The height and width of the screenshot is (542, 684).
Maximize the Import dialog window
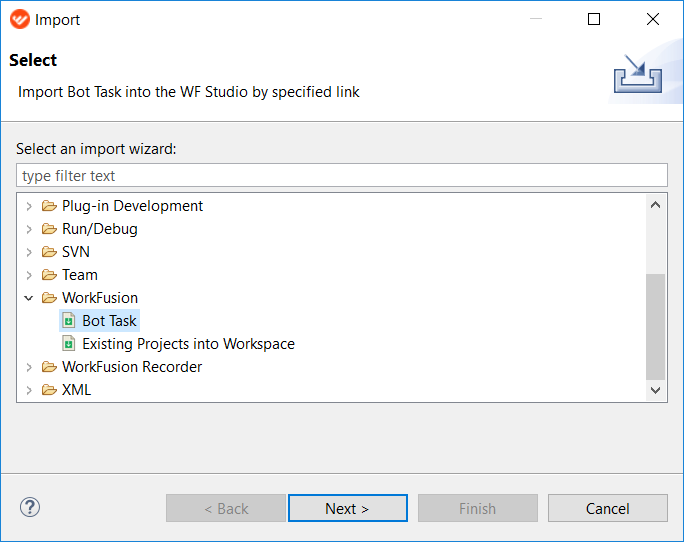click(x=594, y=19)
